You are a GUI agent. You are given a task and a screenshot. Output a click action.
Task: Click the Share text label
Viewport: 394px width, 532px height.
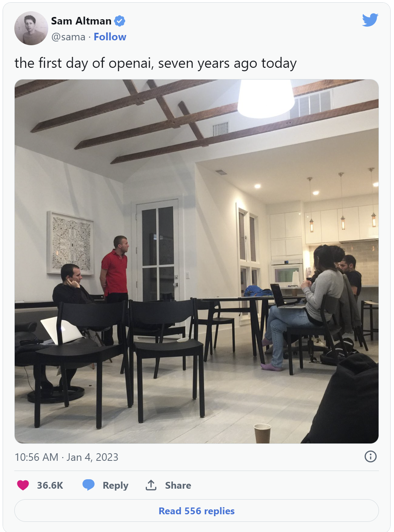(x=178, y=485)
